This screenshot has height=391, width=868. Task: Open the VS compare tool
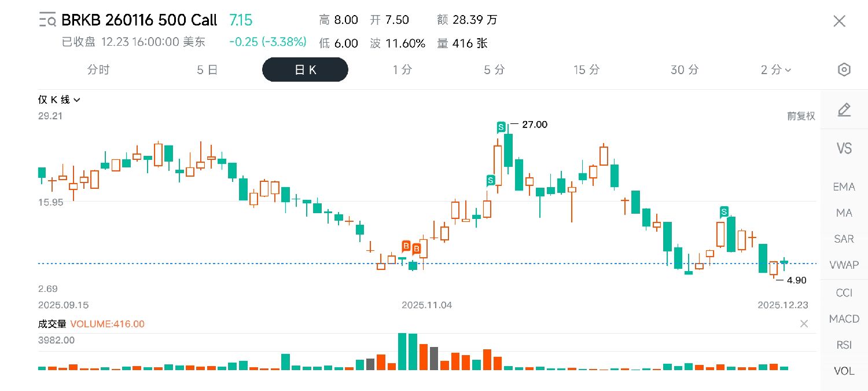844,148
